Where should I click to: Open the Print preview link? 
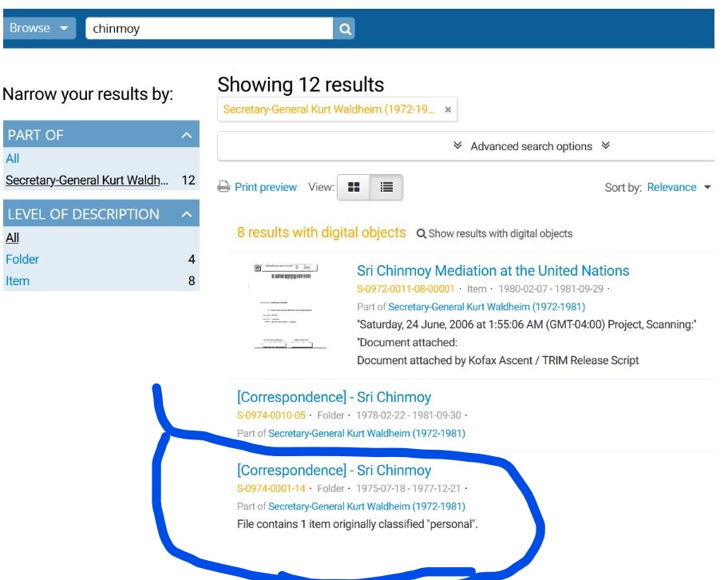[266, 187]
